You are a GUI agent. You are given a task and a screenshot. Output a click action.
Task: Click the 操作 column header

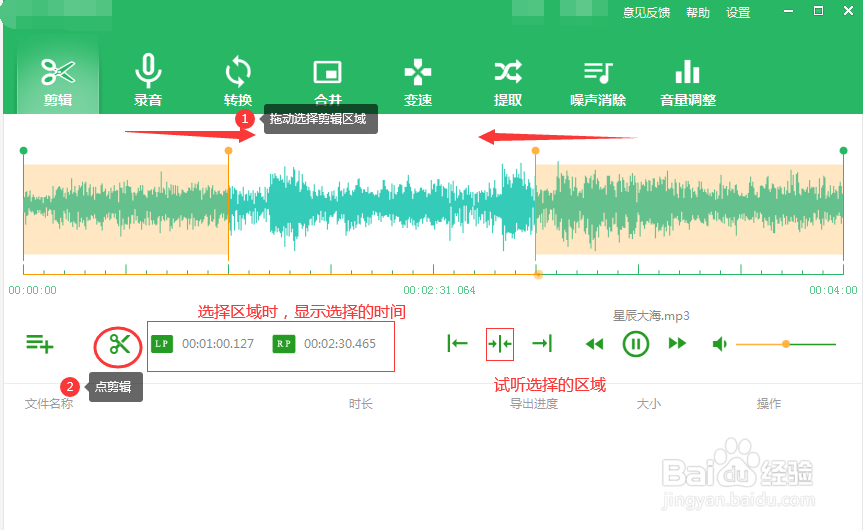tap(768, 404)
